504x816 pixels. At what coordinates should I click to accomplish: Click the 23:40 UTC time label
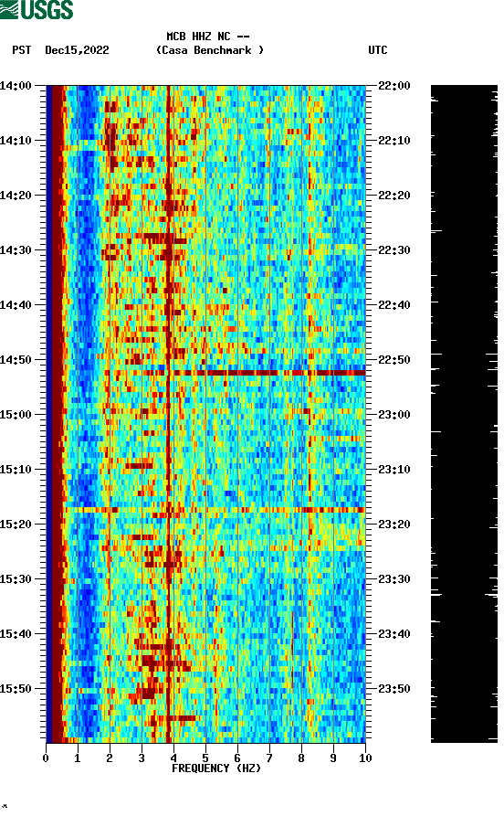pyautogui.click(x=394, y=634)
